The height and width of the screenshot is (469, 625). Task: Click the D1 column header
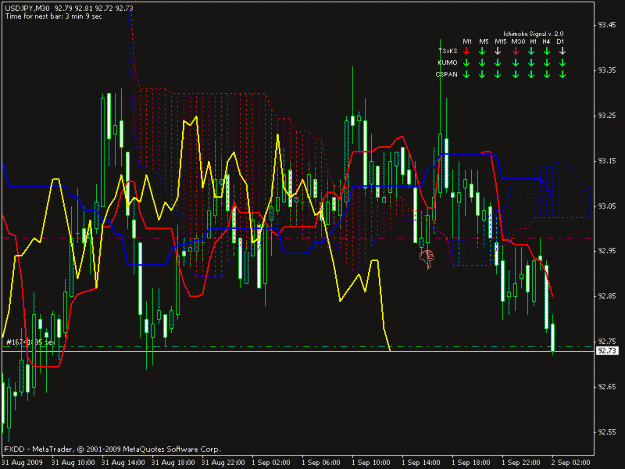point(560,41)
